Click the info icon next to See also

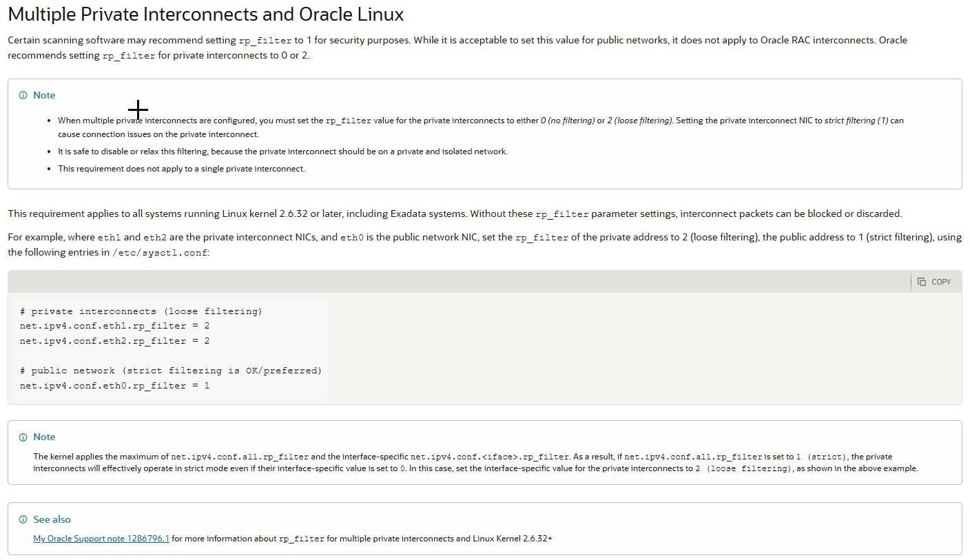(x=23, y=520)
